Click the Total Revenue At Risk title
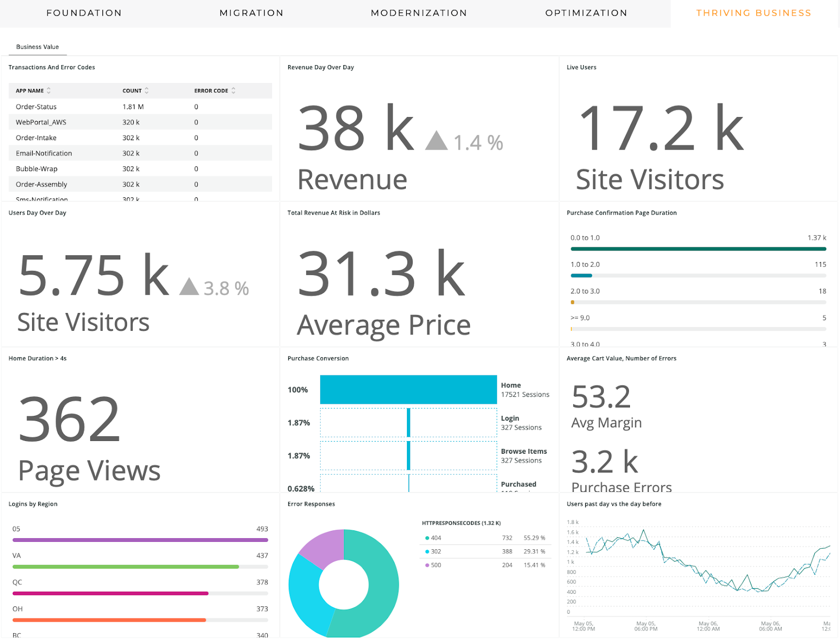This screenshot has width=840, height=639. click(334, 213)
